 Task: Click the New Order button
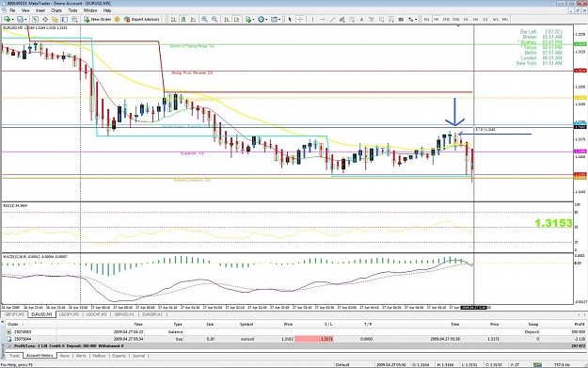coord(98,19)
